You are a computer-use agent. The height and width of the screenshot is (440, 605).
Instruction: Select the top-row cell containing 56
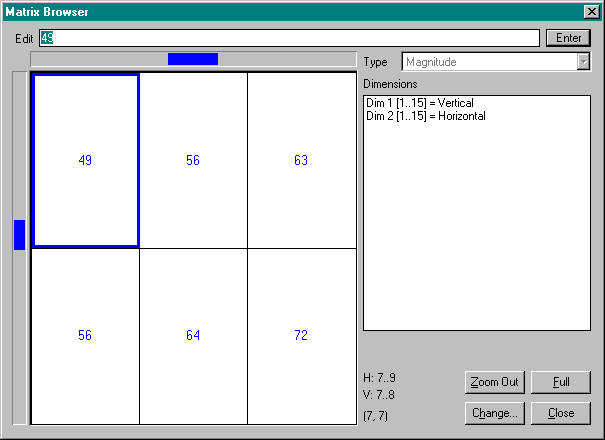pyautogui.click(x=193, y=161)
